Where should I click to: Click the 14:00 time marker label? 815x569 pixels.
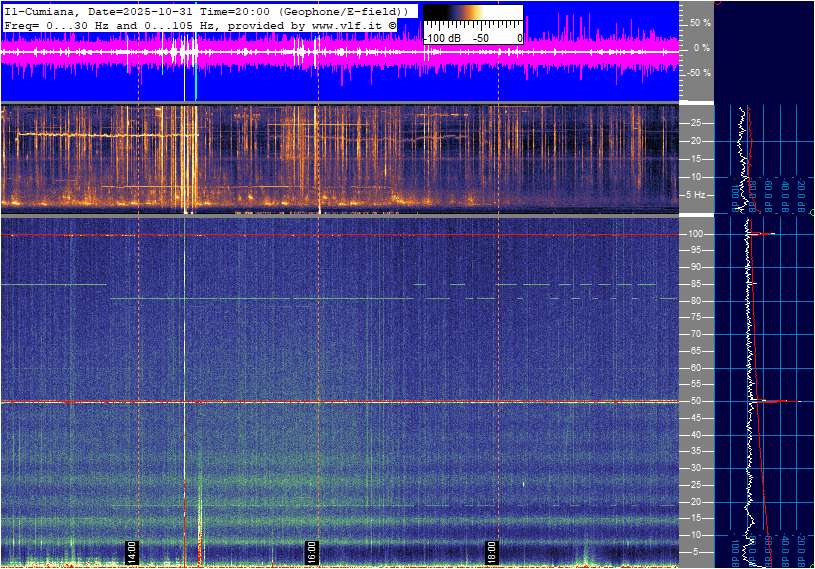(x=131, y=549)
